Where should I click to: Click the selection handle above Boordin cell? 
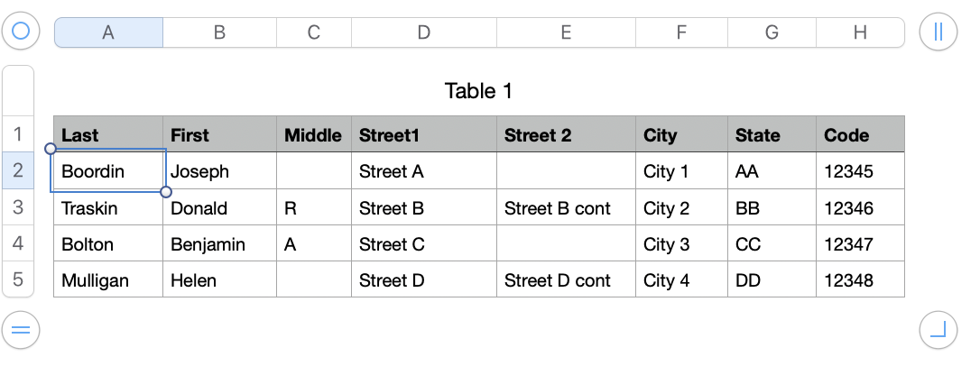click(51, 149)
